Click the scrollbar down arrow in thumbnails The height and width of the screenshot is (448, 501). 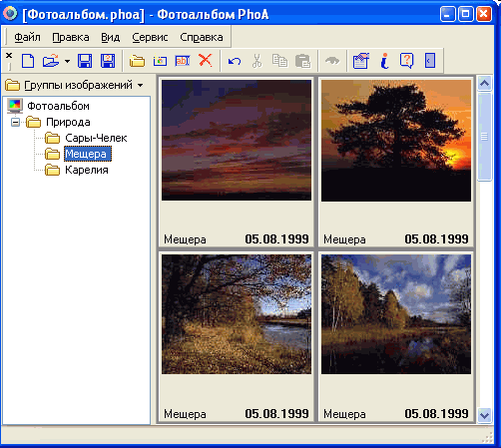tap(484, 415)
